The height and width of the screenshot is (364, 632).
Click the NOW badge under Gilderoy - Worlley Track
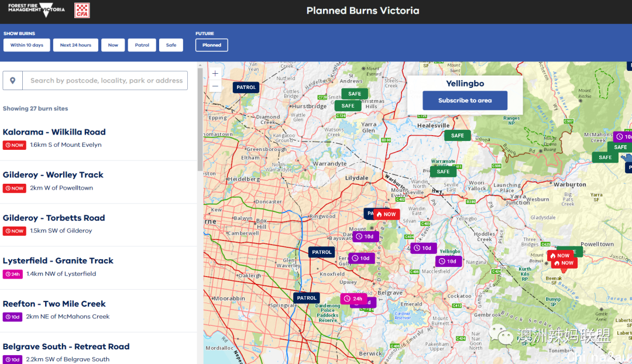[15, 188]
